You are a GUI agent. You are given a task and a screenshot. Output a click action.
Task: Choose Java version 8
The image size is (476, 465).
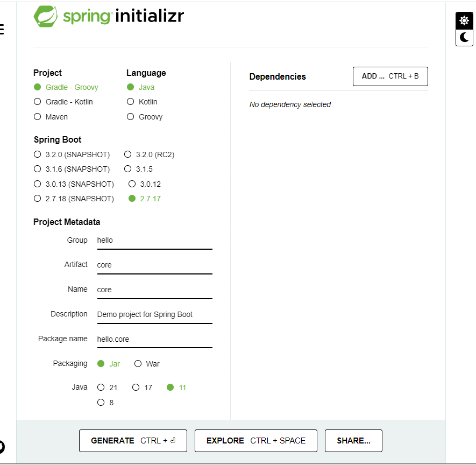click(105, 403)
